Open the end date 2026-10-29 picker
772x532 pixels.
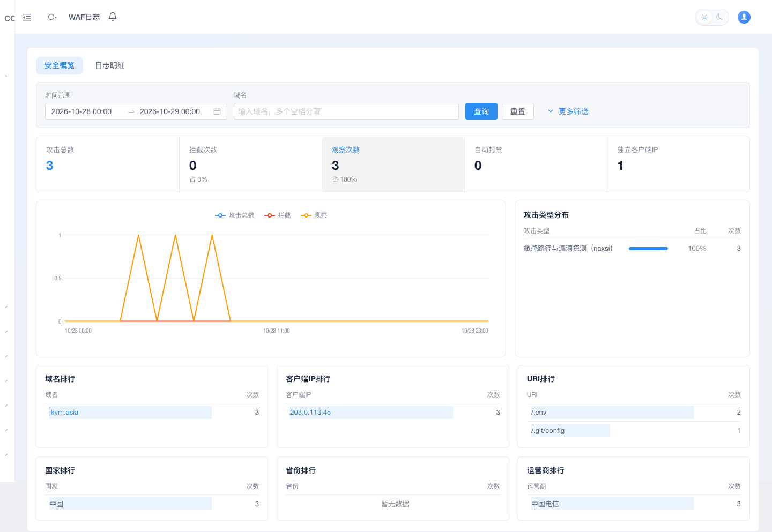click(x=170, y=111)
